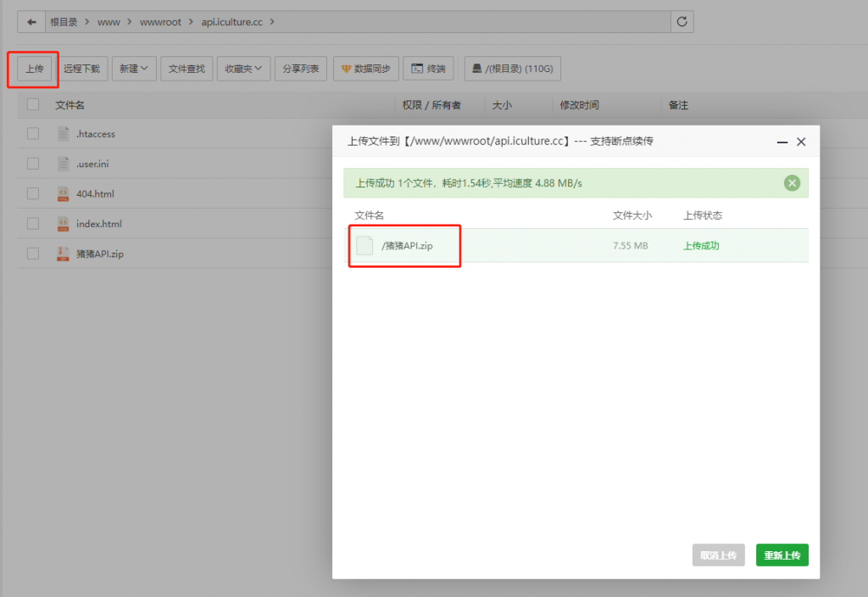Close the upload dialog
This screenshot has width=868, height=597.
(x=801, y=142)
